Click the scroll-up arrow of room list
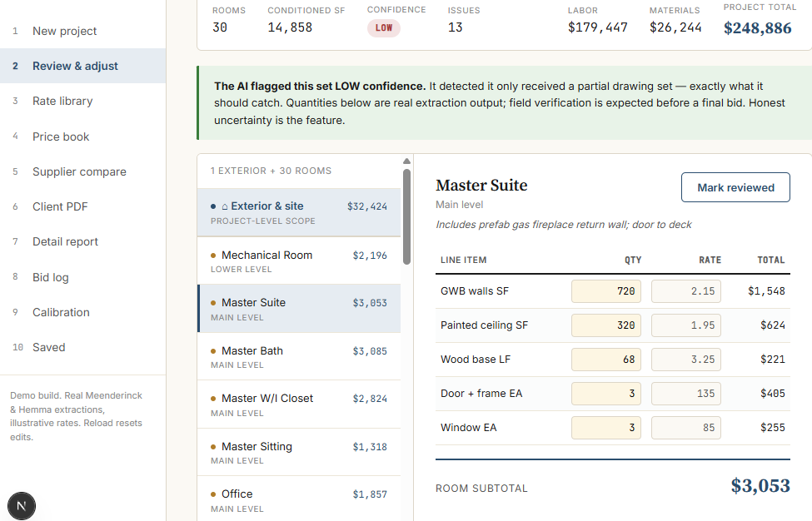Screen dimensions: 812x521 tap(406, 161)
